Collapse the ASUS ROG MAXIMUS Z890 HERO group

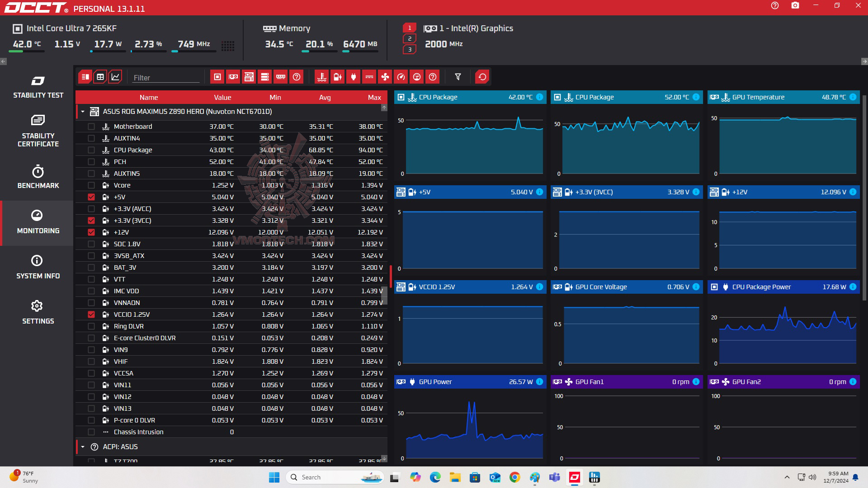[x=83, y=112]
